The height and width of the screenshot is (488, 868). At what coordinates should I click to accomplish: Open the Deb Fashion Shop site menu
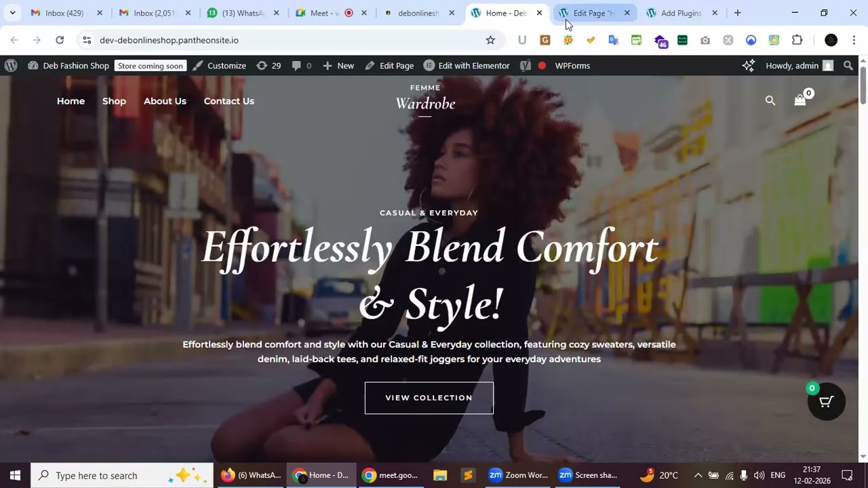pos(68,66)
